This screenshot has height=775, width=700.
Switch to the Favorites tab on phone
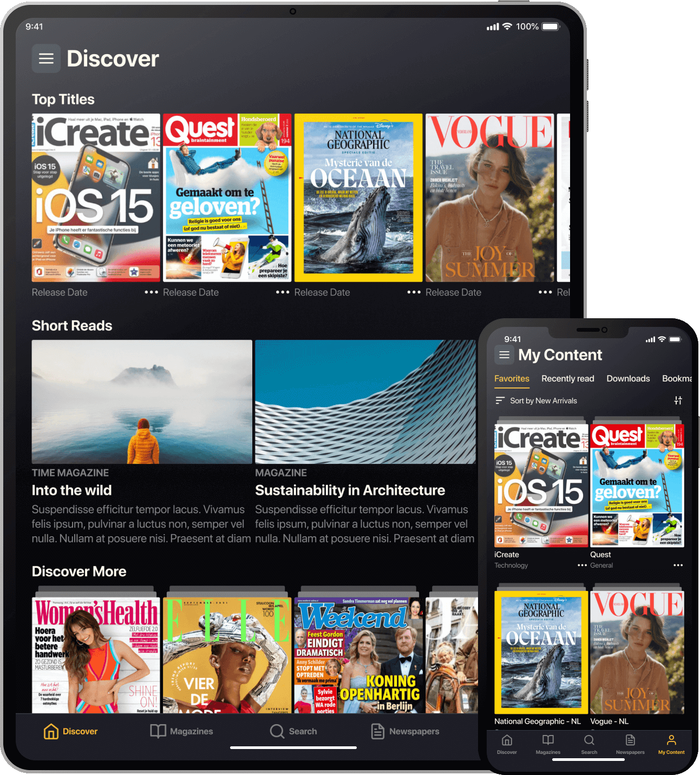click(x=512, y=379)
